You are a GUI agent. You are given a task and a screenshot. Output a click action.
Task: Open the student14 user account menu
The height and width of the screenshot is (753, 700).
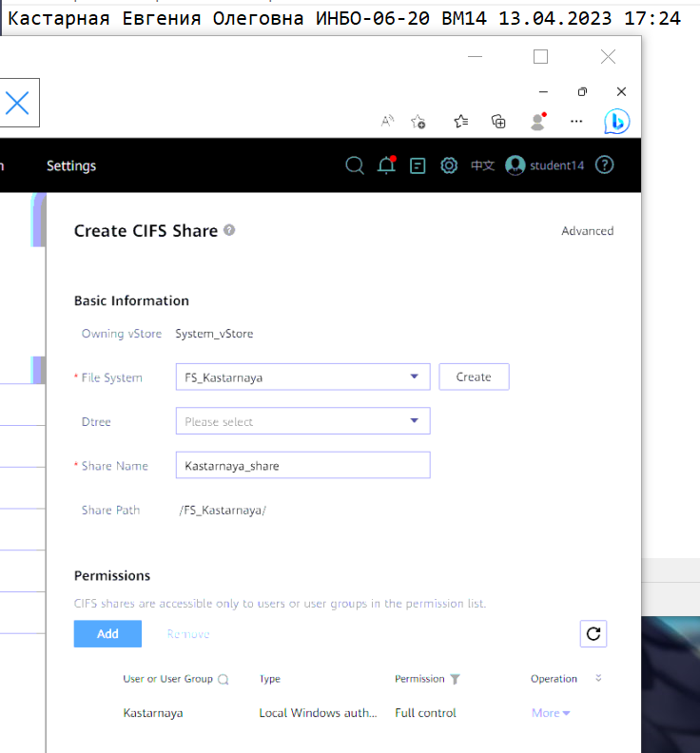tap(545, 165)
